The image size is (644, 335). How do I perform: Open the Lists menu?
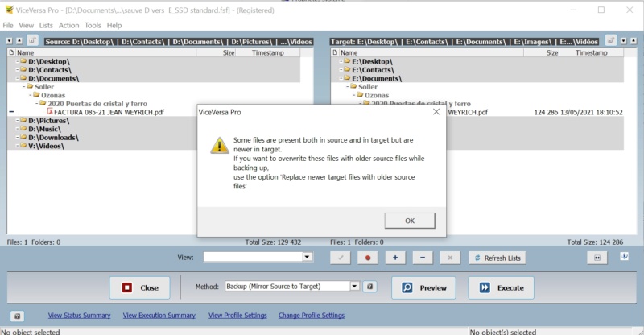[46, 25]
